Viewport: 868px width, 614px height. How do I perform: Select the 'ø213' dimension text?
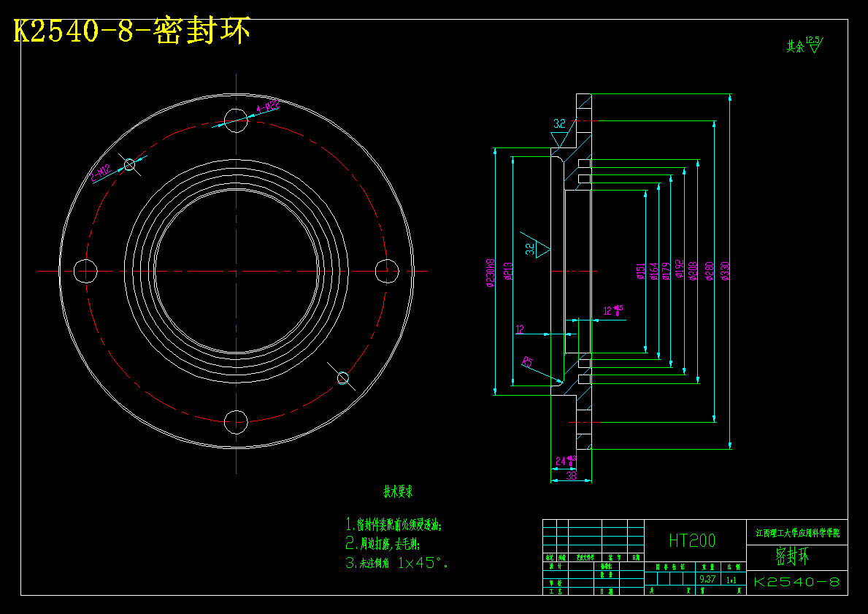[x=509, y=271]
